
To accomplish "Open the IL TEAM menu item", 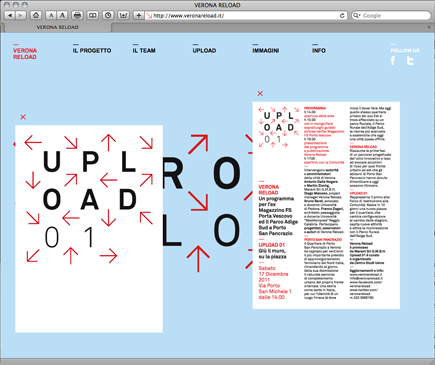I will point(144,51).
